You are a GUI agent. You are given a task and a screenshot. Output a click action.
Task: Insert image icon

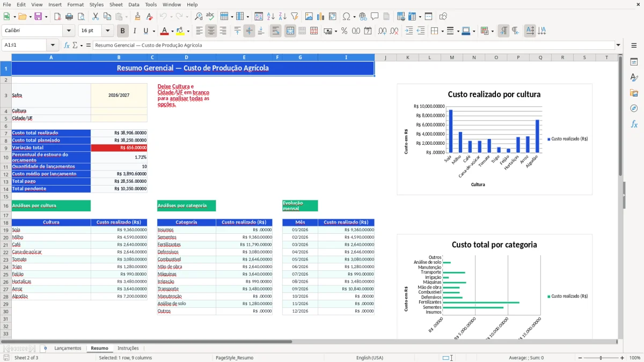click(309, 17)
